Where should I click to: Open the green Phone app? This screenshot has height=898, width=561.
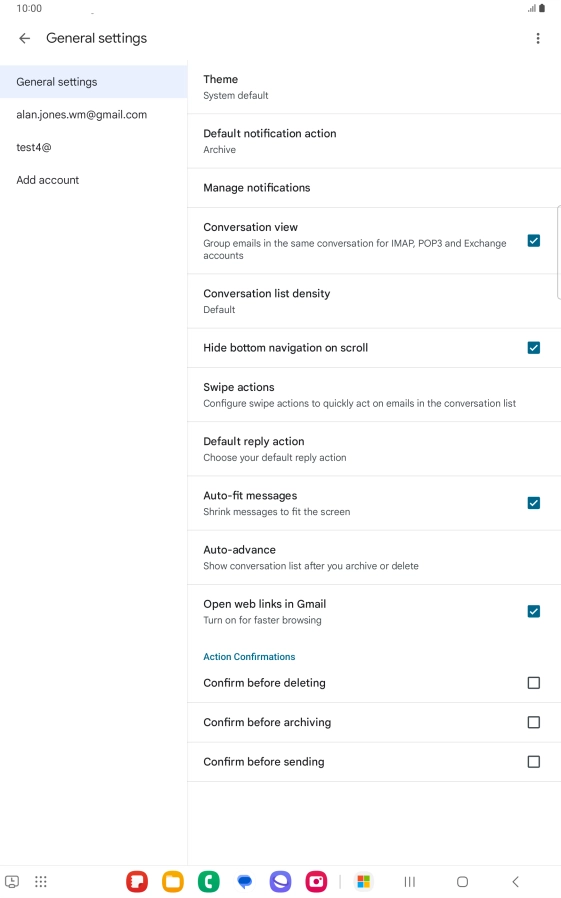coord(209,881)
